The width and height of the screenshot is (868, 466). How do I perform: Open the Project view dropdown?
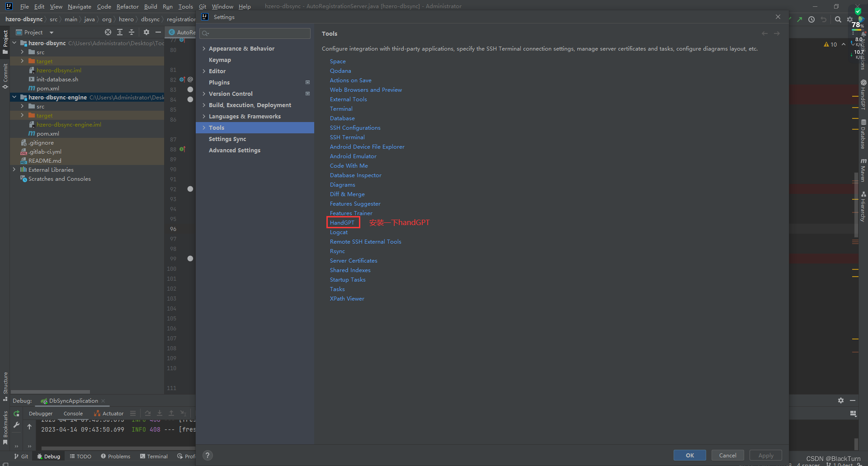point(52,33)
